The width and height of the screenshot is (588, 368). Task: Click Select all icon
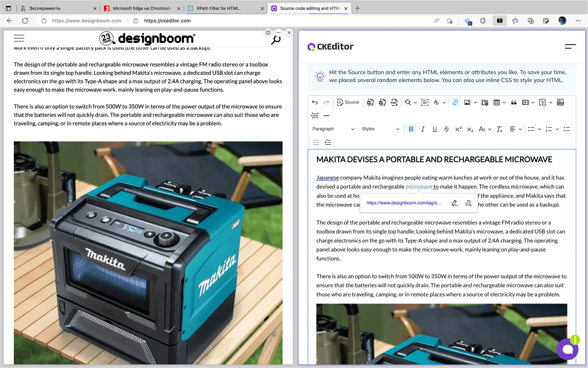tap(425, 102)
